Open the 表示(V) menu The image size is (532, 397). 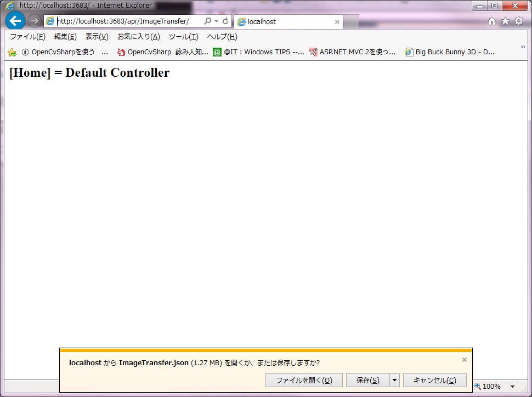point(97,37)
